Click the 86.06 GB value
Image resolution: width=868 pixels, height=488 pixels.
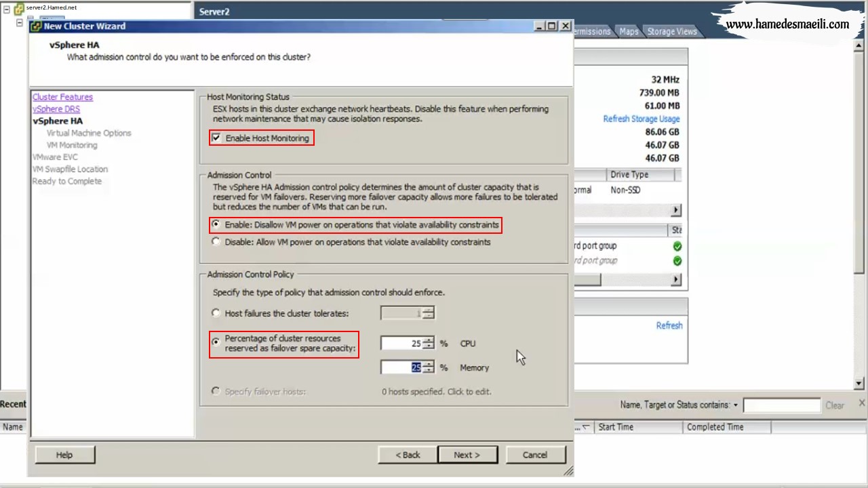(662, 132)
